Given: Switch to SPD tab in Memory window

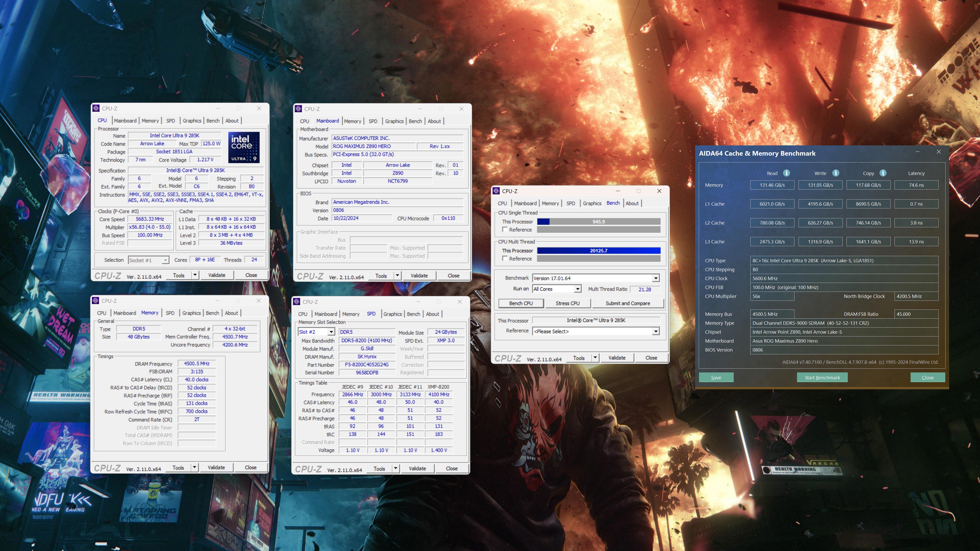Looking at the screenshot, I should click(170, 313).
